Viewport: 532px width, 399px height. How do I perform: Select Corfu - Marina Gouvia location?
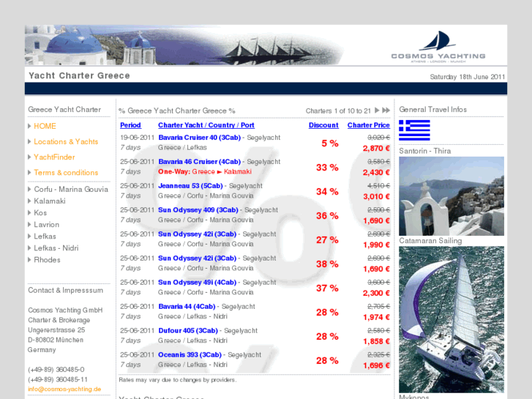[71, 190]
